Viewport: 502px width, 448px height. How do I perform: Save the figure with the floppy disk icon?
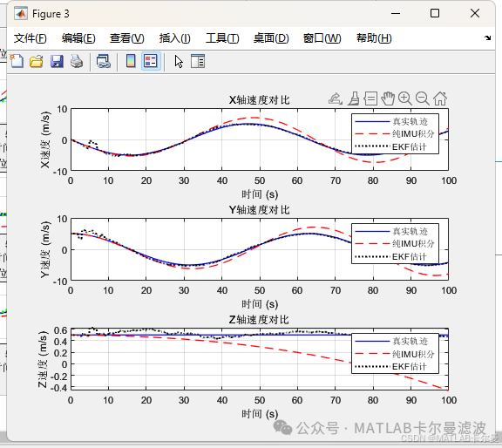(57, 61)
